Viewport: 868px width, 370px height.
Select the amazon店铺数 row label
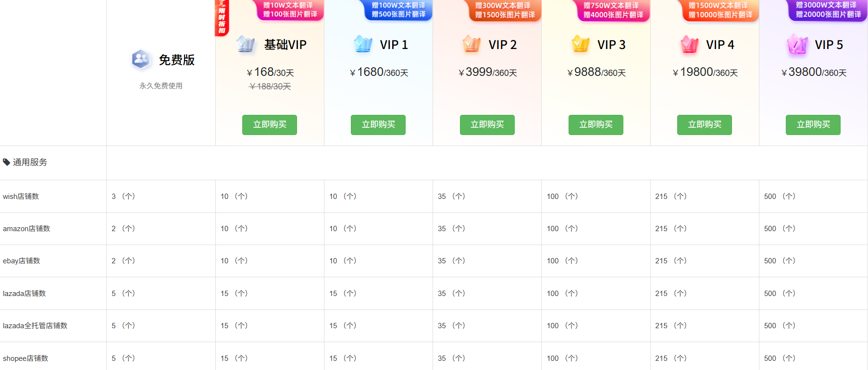tap(26, 229)
